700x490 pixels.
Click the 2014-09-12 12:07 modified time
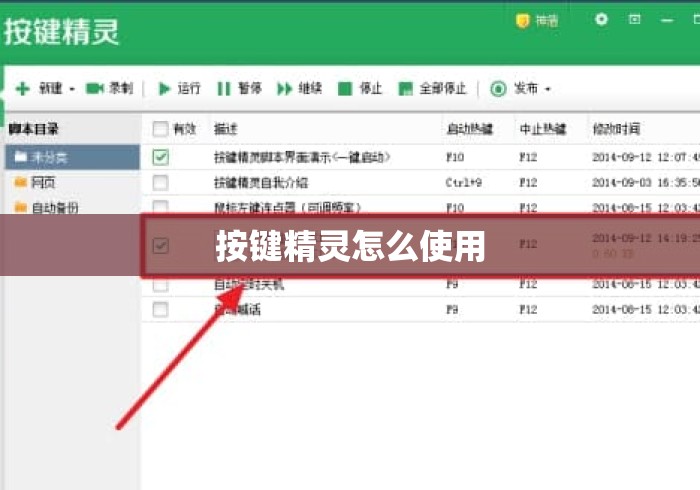pyautogui.click(x=646, y=157)
